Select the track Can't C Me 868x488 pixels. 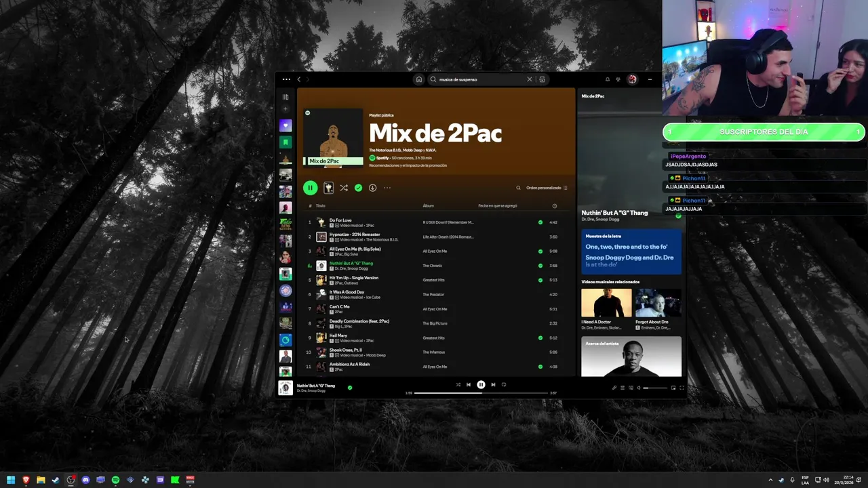pos(340,306)
